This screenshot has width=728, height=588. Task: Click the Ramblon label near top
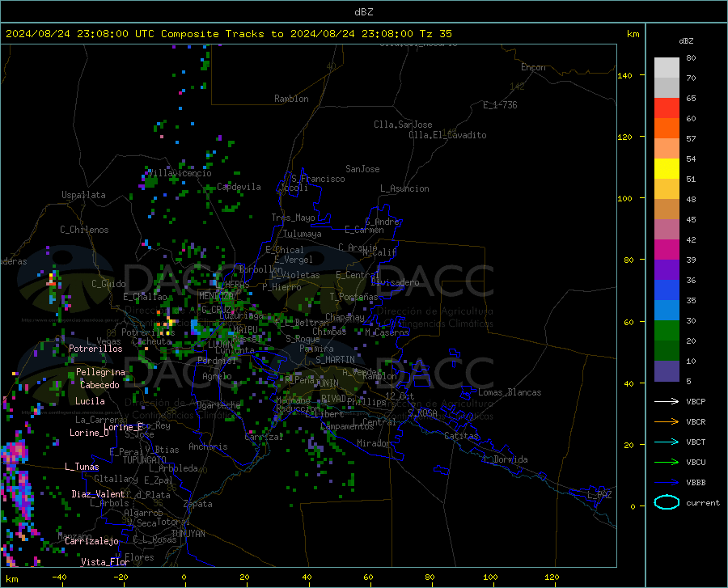(x=291, y=99)
